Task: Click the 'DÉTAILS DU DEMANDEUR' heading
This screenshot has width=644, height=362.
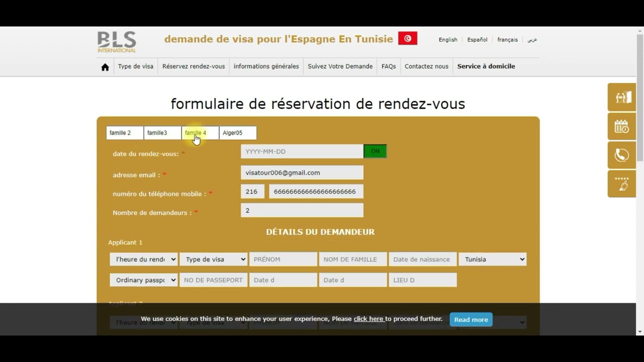Action: [x=320, y=232]
